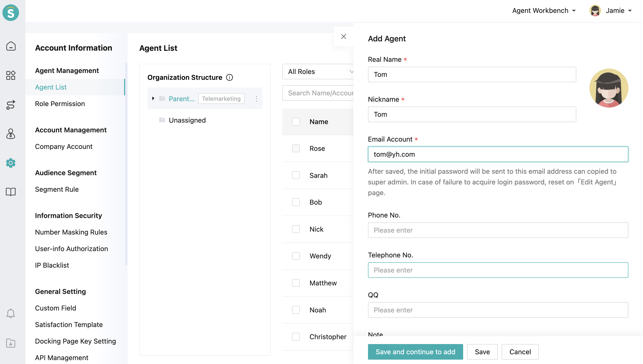This screenshot has width=643, height=364.
Task: Open the agent person icon in sidebar
Action: 11,134
